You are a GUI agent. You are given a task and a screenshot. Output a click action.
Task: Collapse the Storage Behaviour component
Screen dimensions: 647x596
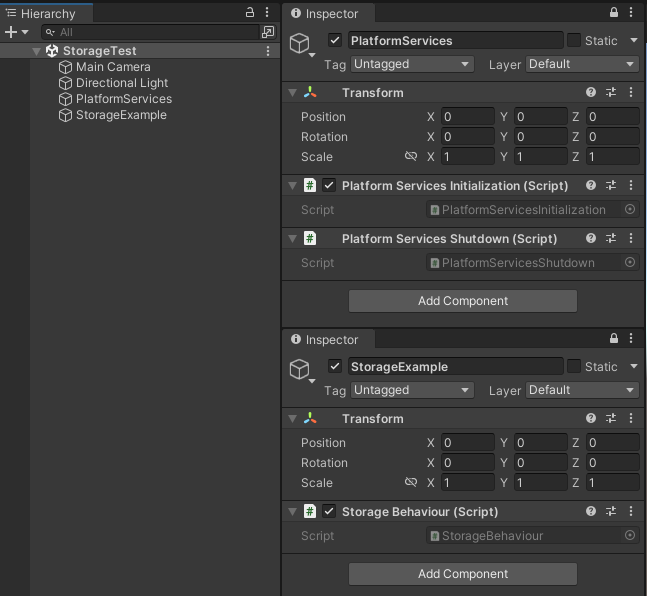point(293,512)
